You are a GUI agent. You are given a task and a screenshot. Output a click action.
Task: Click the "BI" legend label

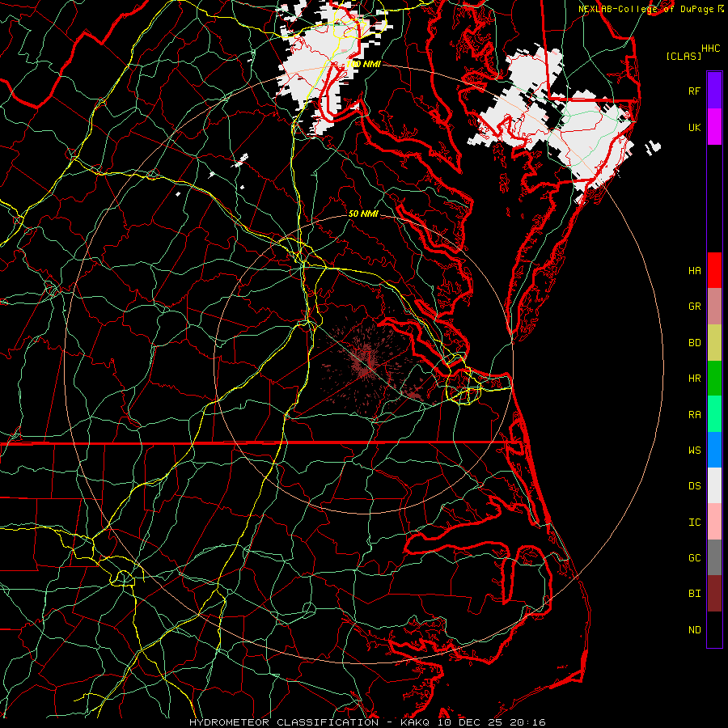pos(695,594)
